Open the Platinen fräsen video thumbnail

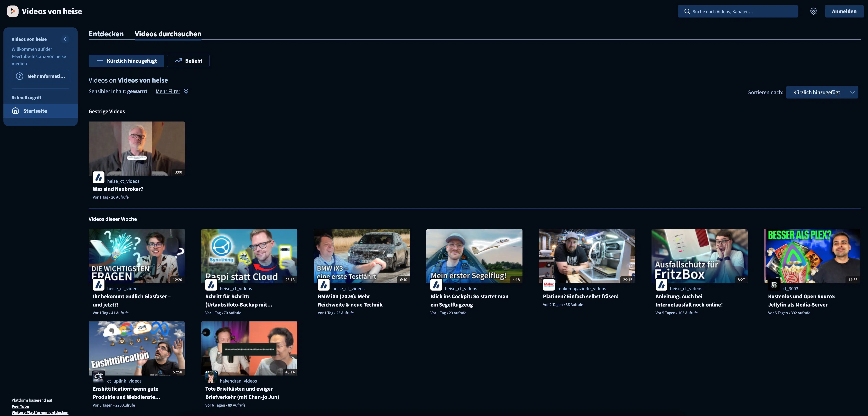coord(587,256)
